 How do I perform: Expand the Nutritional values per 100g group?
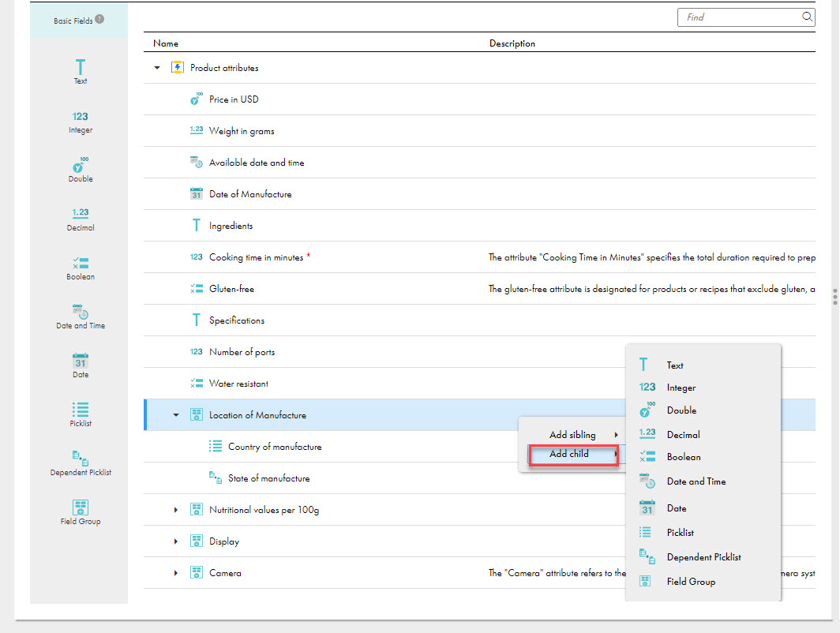tap(176, 510)
